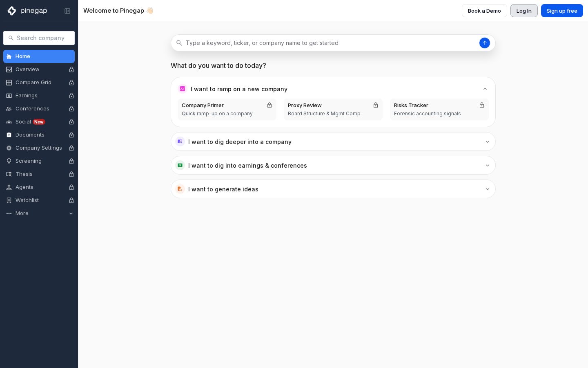The height and width of the screenshot is (368, 588).
Task: Open Screening from the sidebar
Action: [39, 161]
